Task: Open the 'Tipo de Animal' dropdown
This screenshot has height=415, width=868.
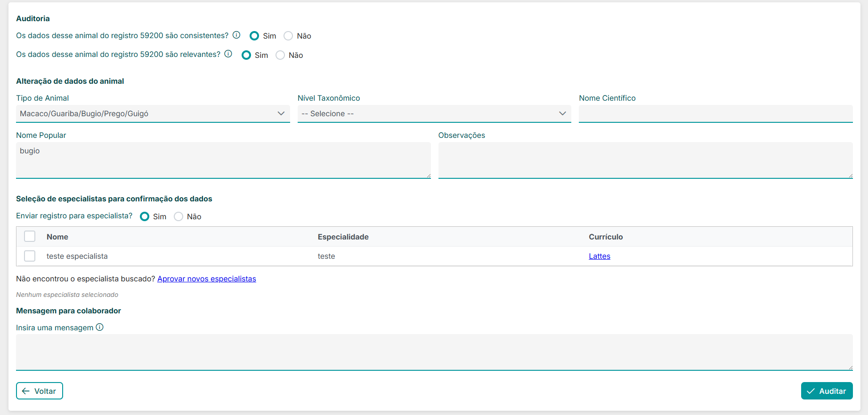Action: pyautogui.click(x=153, y=113)
